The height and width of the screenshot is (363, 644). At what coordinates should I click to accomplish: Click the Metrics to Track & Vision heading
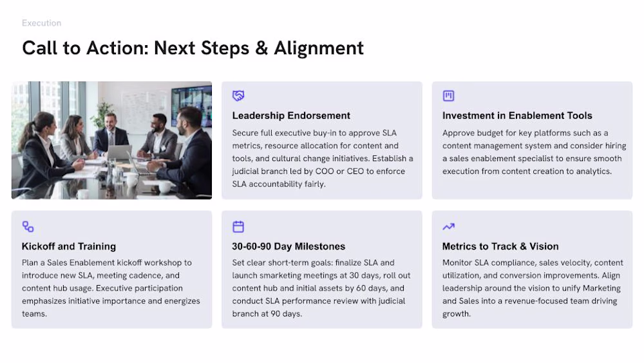[500, 246]
